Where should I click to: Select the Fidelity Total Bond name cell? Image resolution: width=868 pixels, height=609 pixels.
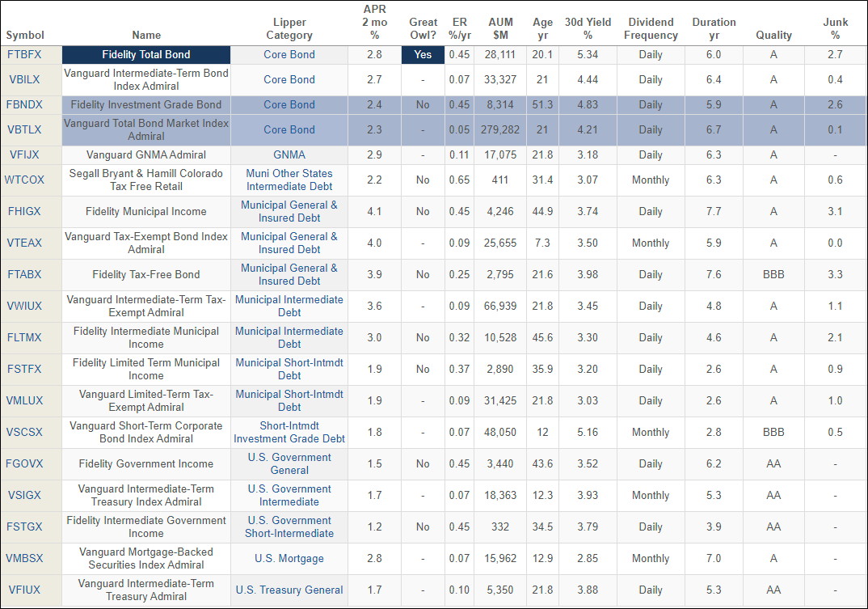pos(146,55)
